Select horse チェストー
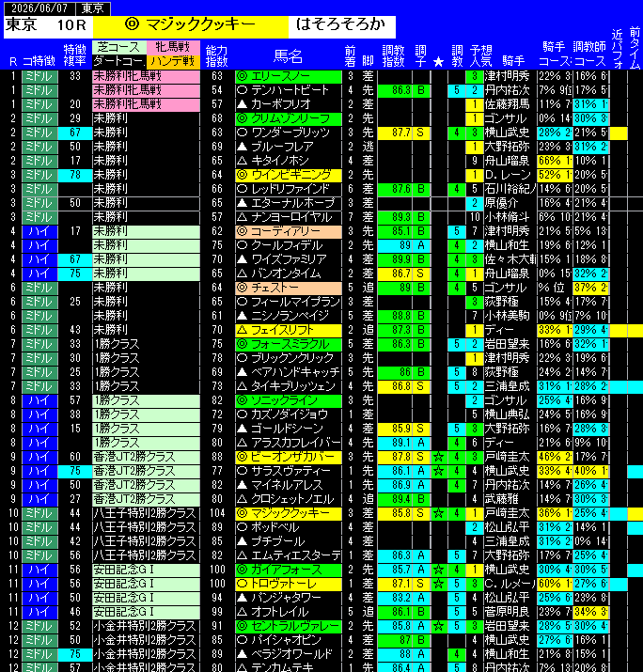The image size is (643, 672). click(288, 288)
